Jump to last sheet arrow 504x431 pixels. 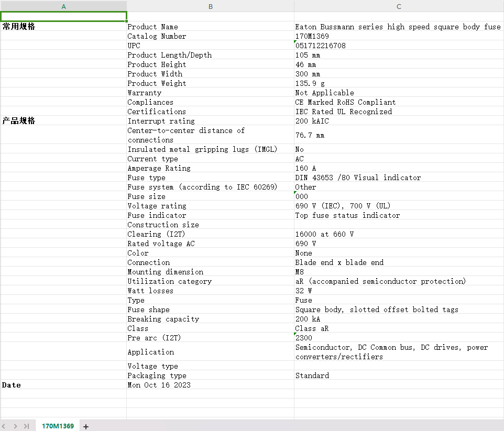[26, 426]
